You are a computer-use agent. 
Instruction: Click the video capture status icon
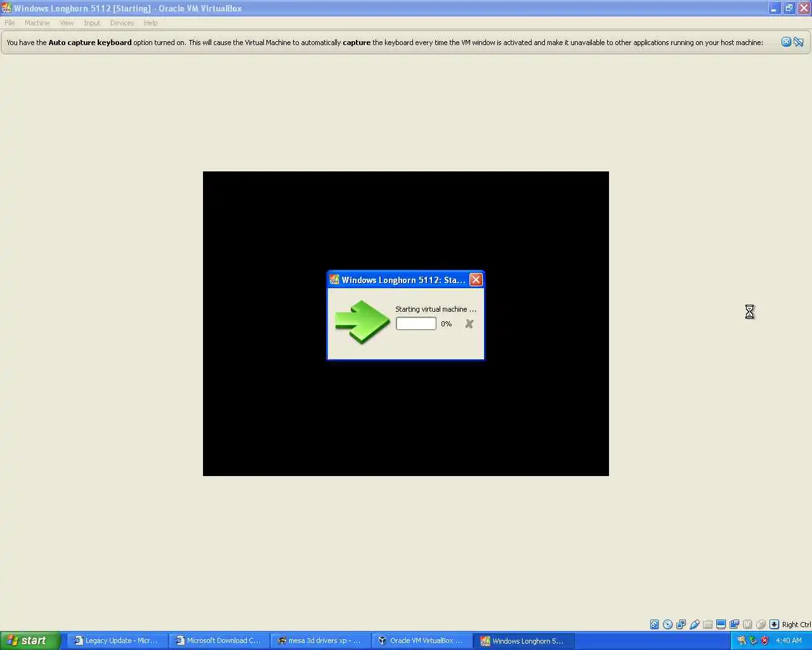[734, 625]
